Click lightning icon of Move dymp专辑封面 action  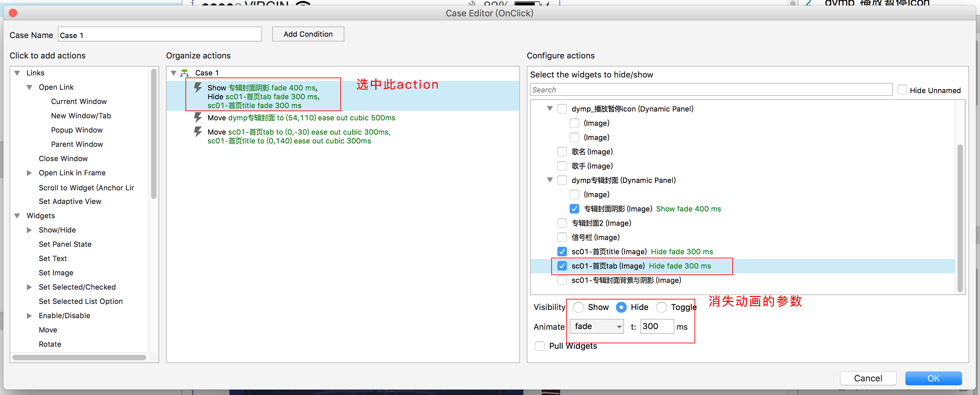[x=198, y=118]
